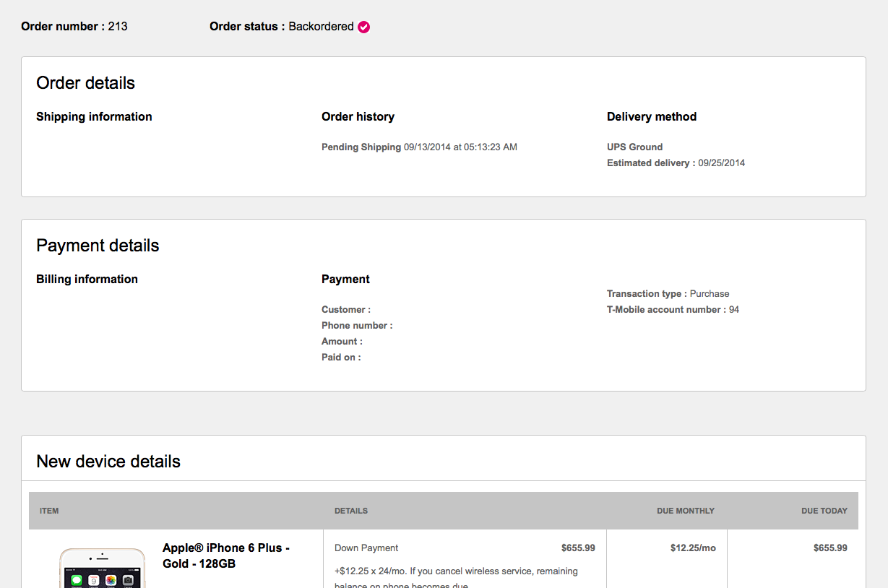The width and height of the screenshot is (888, 588).
Task: Click the DUE TODAY column header
Action: (824, 511)
